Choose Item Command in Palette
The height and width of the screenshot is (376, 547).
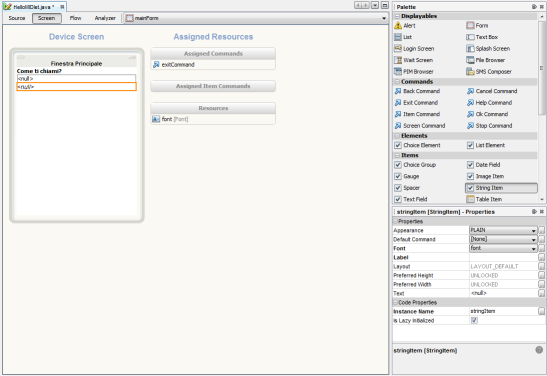click(417, 114)
